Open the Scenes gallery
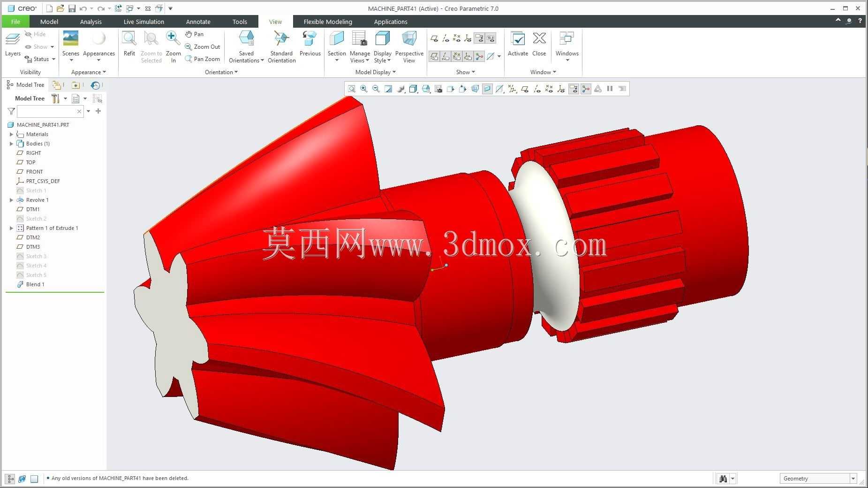This screenshot has height=488, width=868. tap(71, 46)
